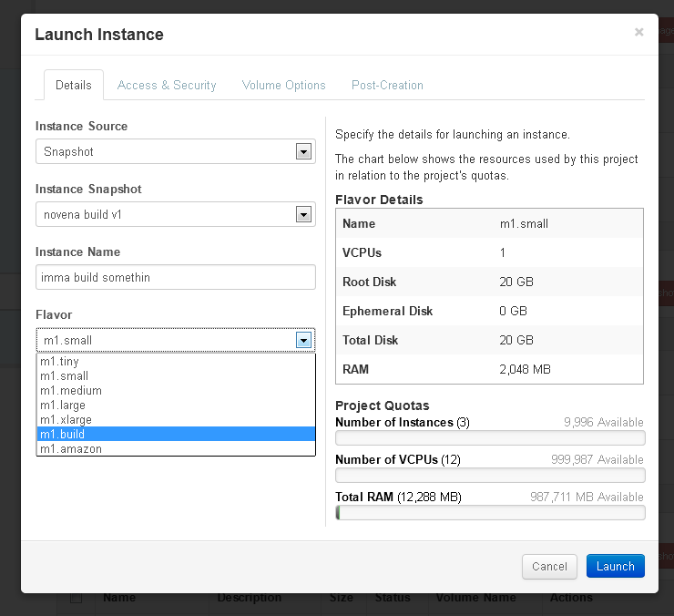The width and height of the screenshot is (674, 616).
Task: Tick the select-all checkbox in background table
Action: coord(77,598)
